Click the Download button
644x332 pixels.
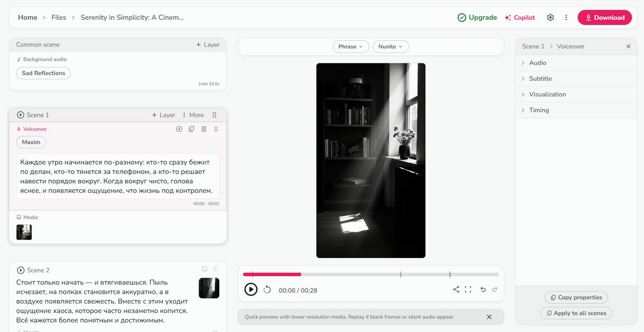coord(604,18)
